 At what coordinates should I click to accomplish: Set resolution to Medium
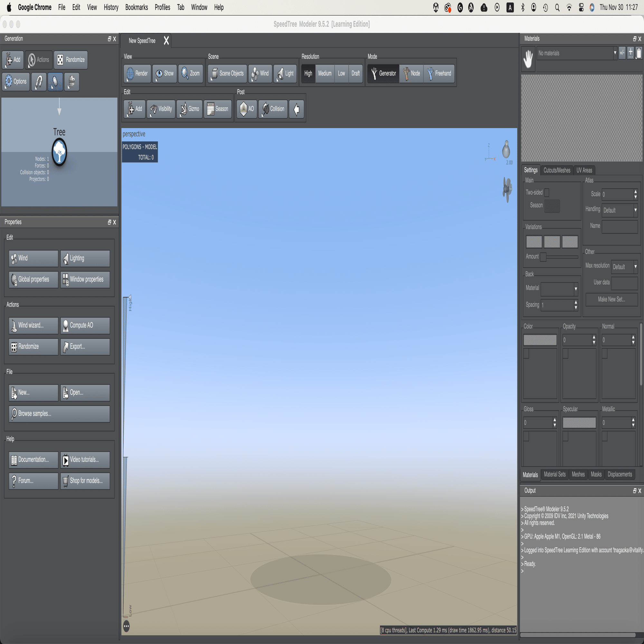(x=324, y=73)
